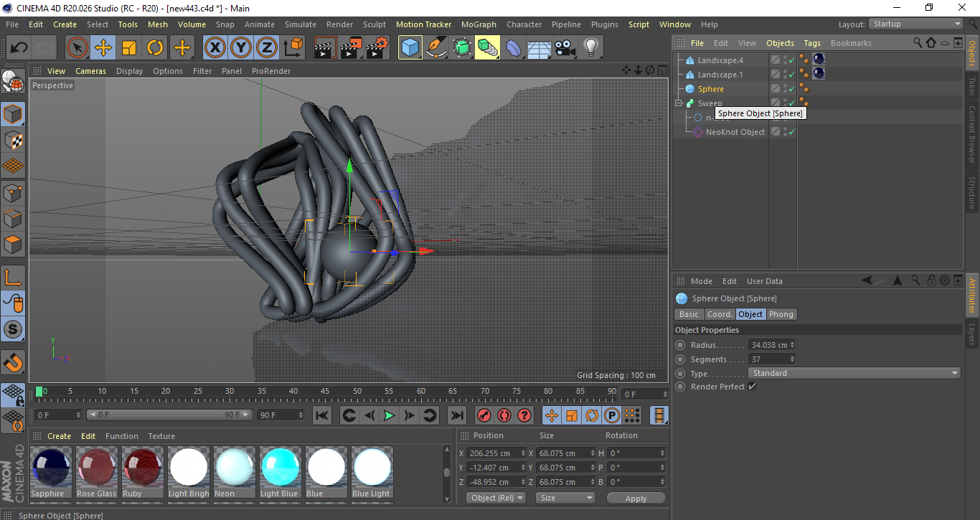Click the Coordinate System icon
980x520 pixels.
coord(293,48)
